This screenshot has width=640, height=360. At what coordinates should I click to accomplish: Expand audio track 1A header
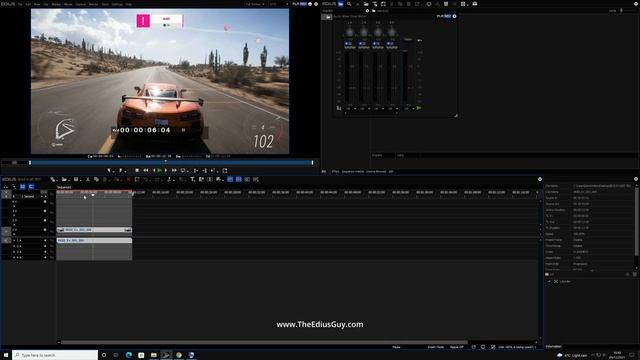click(14, 240)
